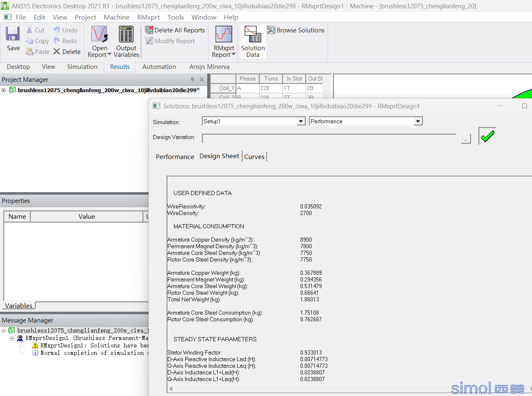
Task: Click the Value column header in Properties
Action: [x=87, y=216]
